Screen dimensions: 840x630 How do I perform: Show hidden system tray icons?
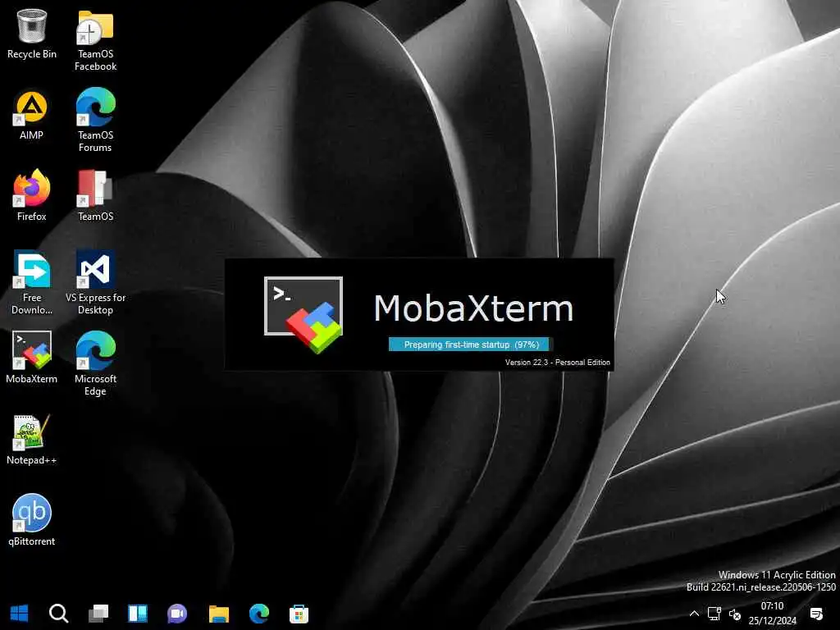694,614
